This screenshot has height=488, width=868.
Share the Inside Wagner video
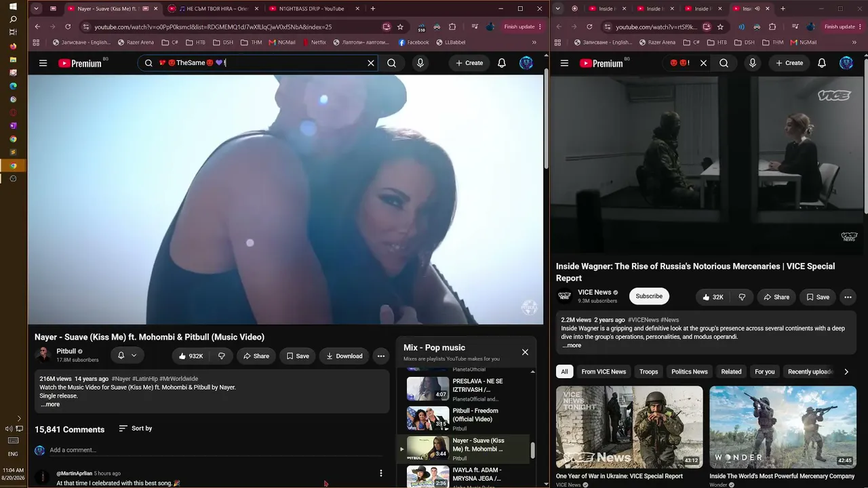[776, 297]
